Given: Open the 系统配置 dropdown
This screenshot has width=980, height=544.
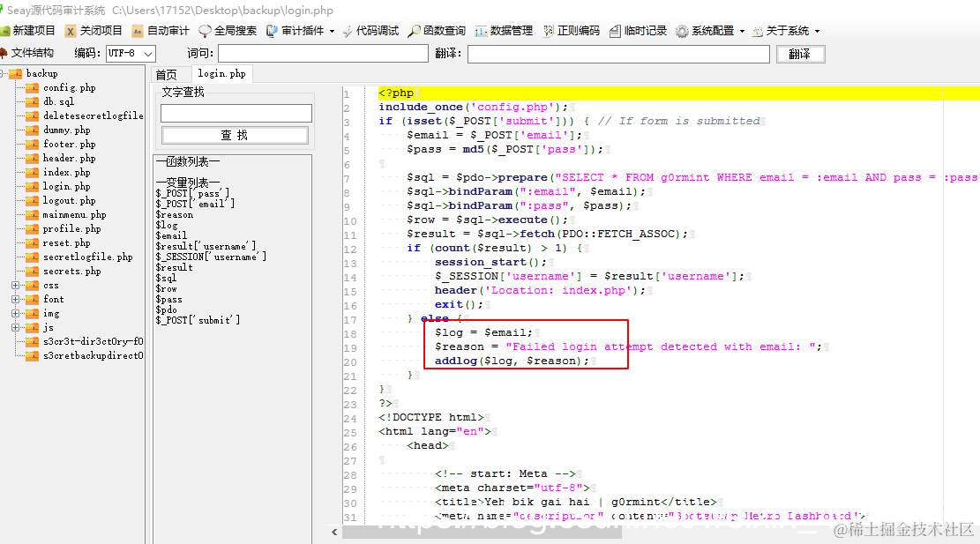Looking at the screenshot, I should tap(711, 31).
